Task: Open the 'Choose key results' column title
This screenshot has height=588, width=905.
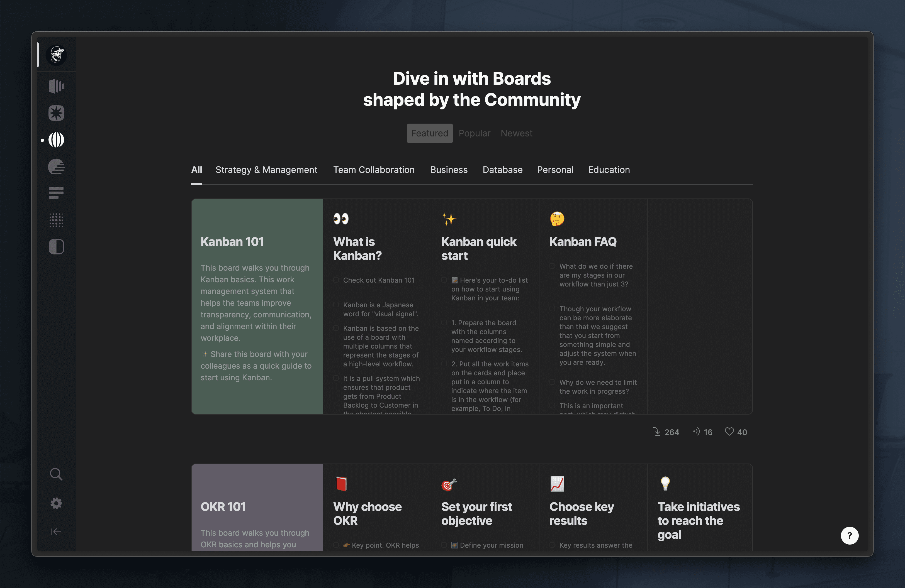Action: (x=582, y=514)
